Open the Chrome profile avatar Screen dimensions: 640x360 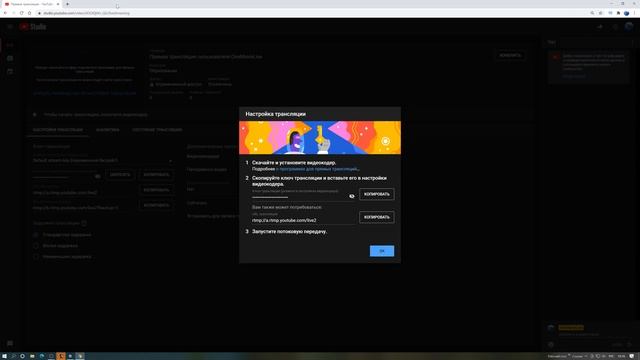pos(627,13)
